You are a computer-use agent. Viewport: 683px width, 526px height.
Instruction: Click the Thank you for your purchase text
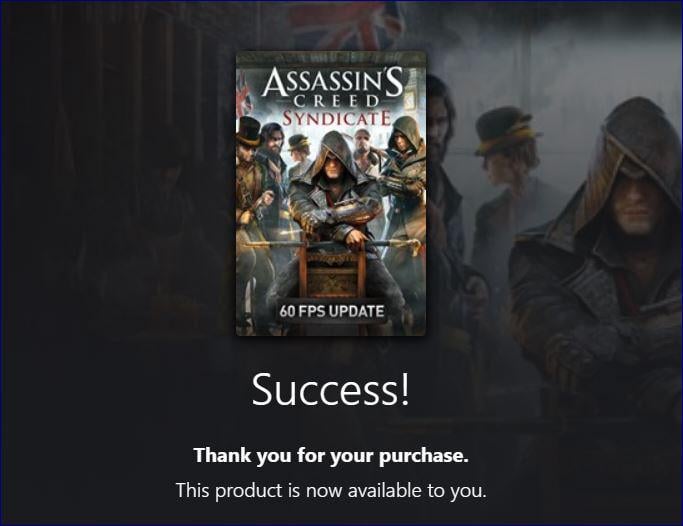[331, 455]
